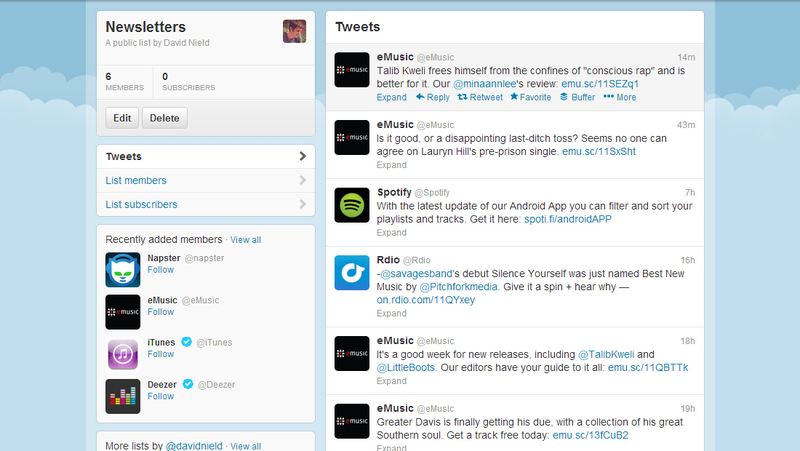View all lists by @davidnield
Image resolution: width=800 pixels, height=451 pixels.
tap(245, 446)
